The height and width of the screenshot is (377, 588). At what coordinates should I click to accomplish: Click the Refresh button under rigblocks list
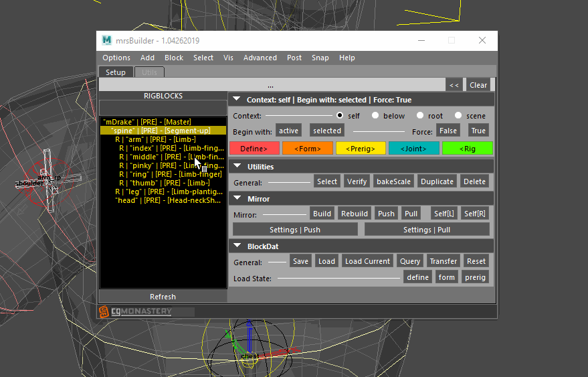click(163, 297)
